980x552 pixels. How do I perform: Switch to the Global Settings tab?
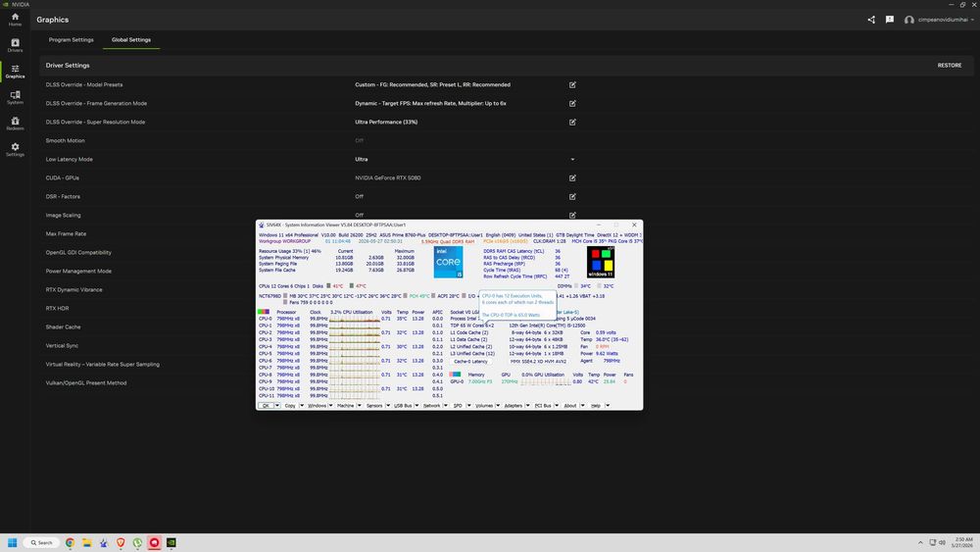[x=131, y=39]
